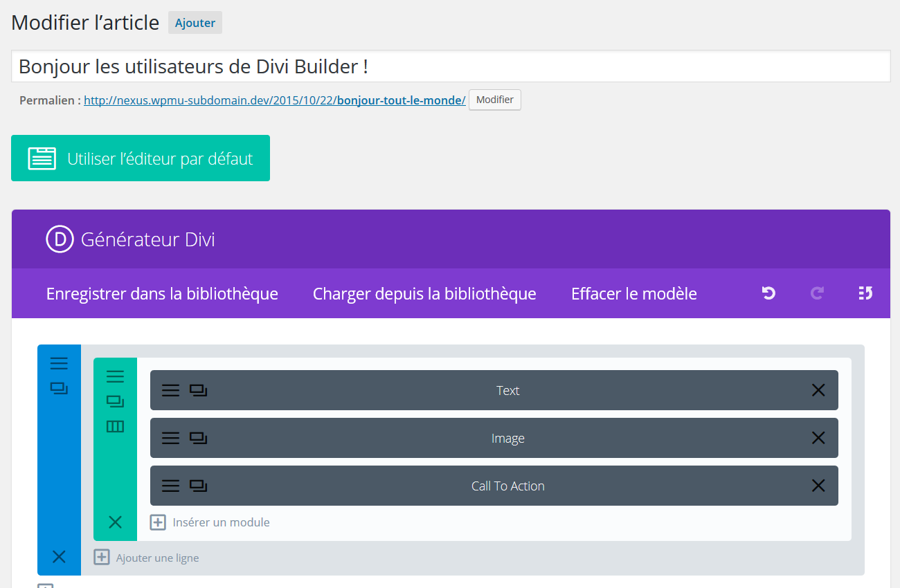900x588 pixels.
Task: Clone the blue section
Action: (59, 389)
